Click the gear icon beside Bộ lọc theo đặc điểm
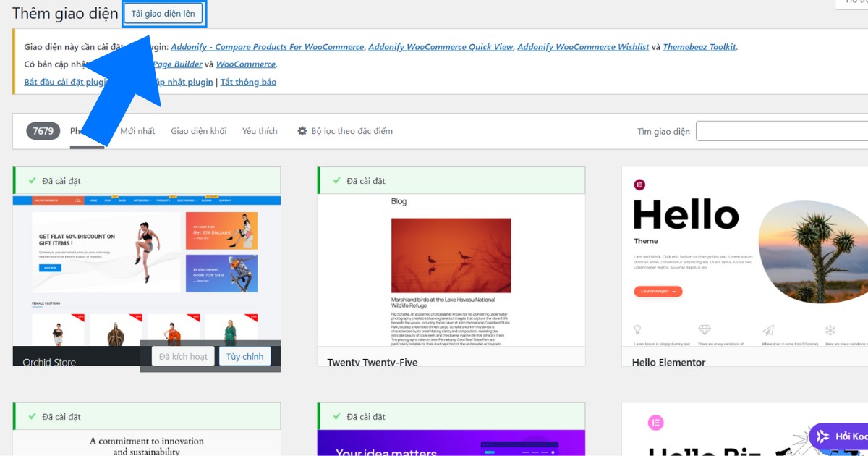The width and height of the screenshot is (868, 456). tap(302, 131)
